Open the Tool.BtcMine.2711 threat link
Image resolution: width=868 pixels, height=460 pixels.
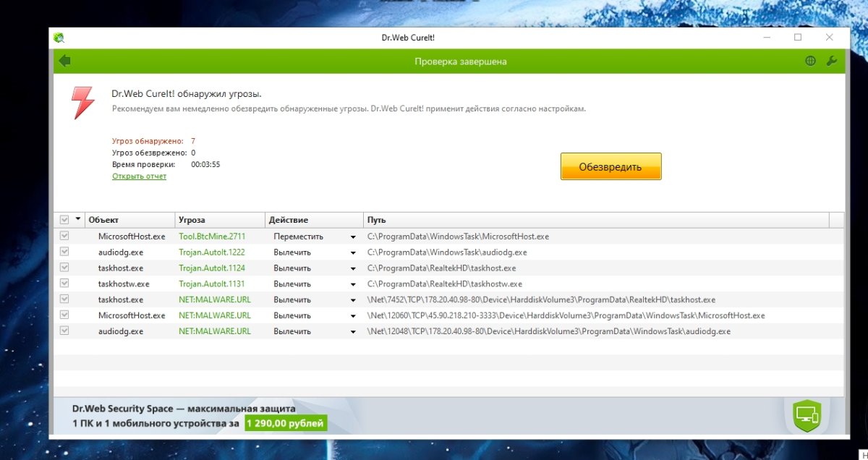tap(212, 237)
